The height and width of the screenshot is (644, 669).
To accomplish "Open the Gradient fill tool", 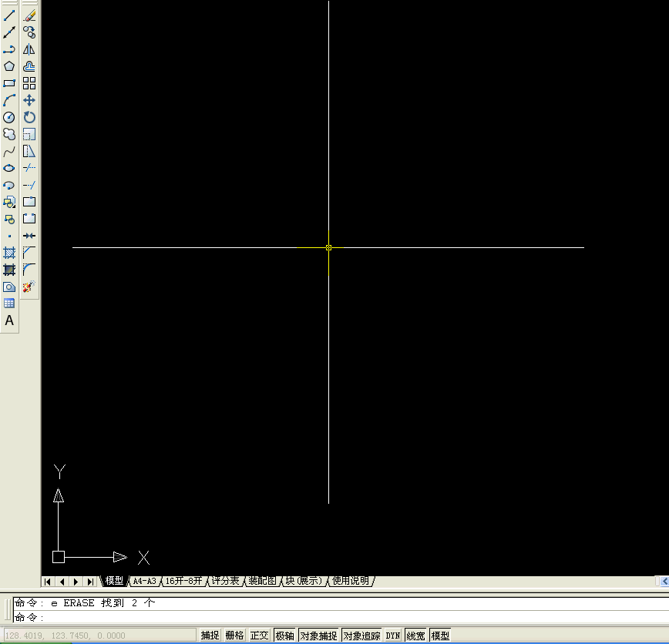I will point(9,270).
